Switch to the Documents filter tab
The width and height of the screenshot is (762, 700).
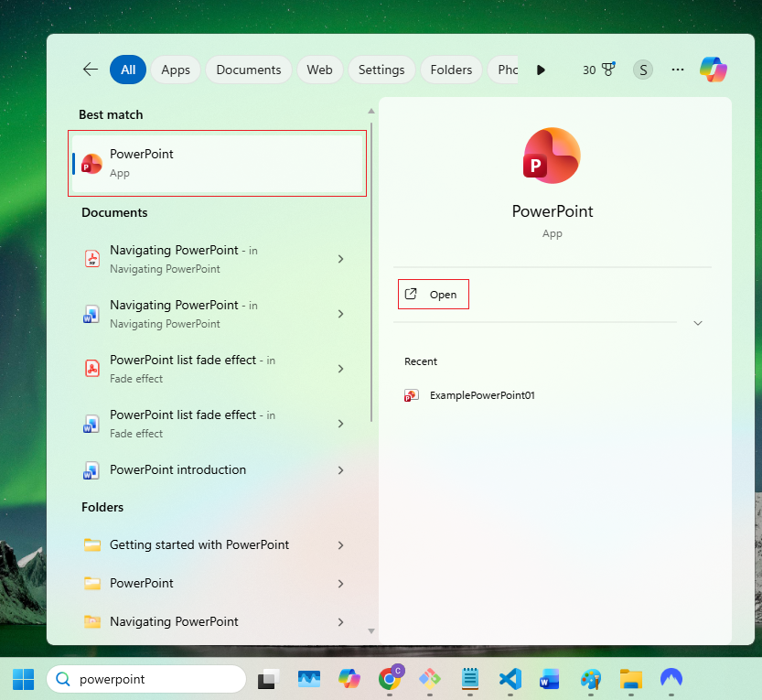248,69
